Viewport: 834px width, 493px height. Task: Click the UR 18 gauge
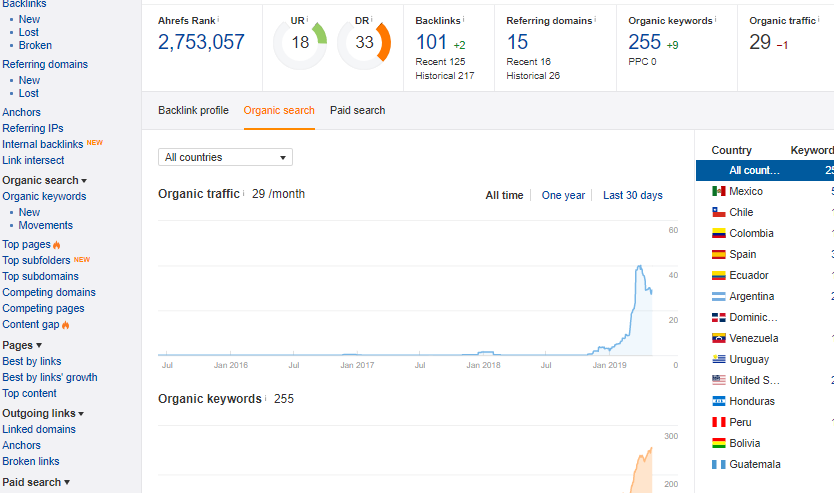[300, 43]
